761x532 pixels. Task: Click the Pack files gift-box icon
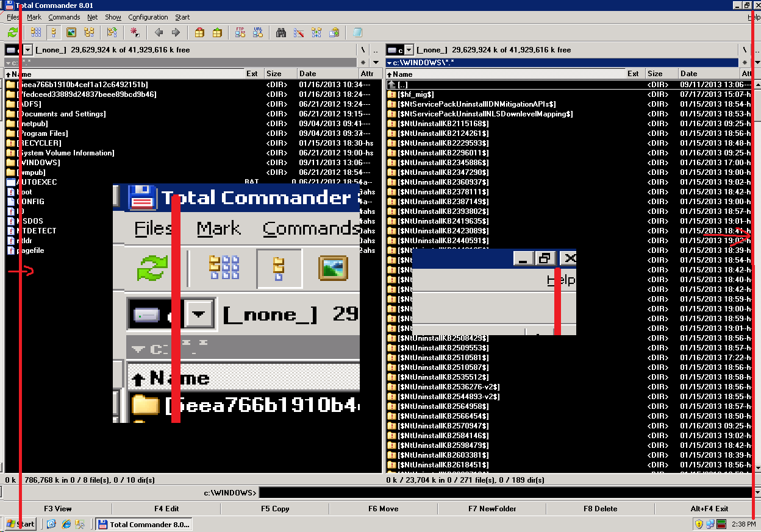[x=199, y=33]
